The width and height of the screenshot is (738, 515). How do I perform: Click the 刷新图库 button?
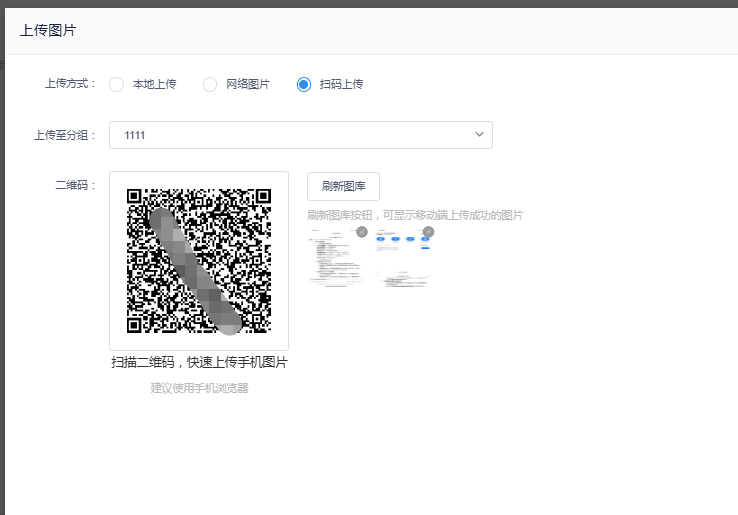344,186
